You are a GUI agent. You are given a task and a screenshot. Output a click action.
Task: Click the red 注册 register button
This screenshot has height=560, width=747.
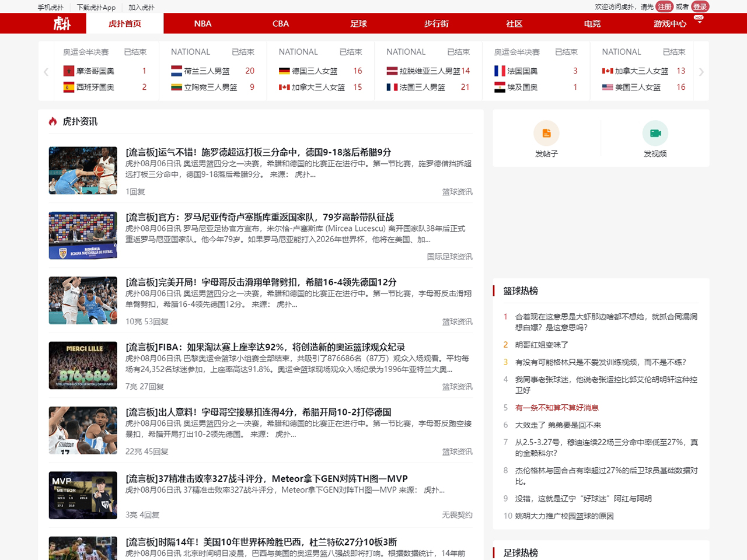click(664, 7)
